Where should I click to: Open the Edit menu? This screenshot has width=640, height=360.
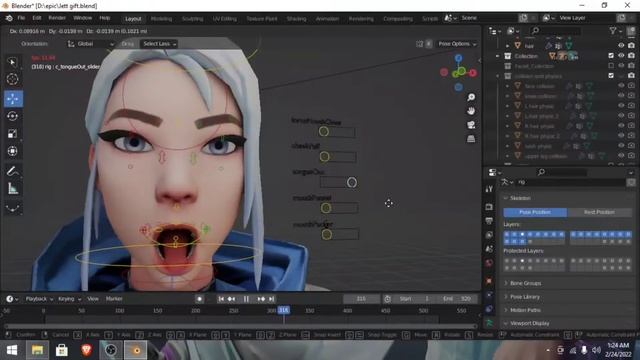pos(37,18)
